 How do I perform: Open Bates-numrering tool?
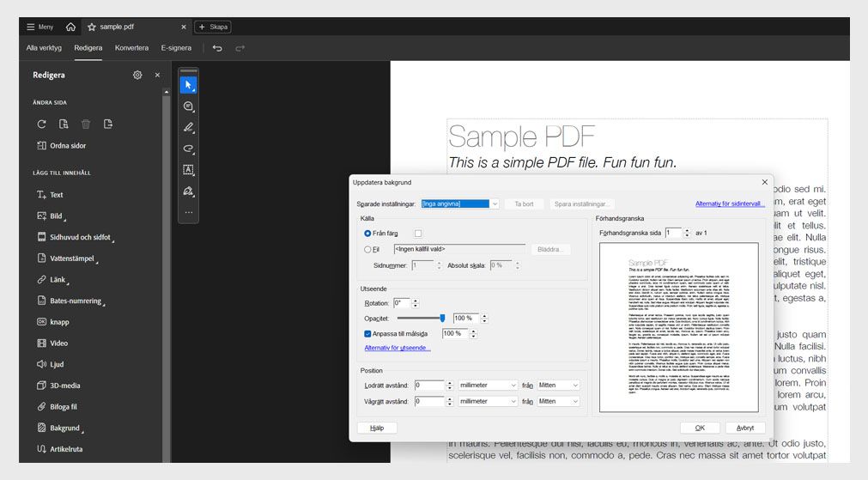pos(70,301)
